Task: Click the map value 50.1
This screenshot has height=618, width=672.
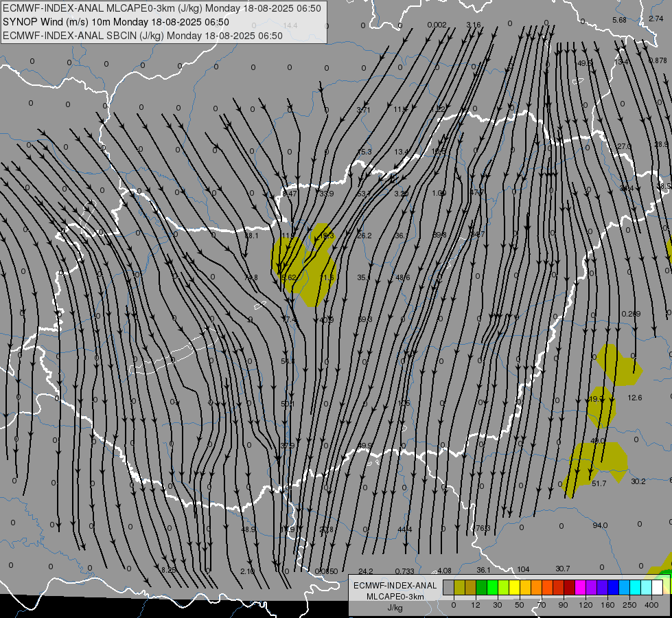Action: (x=288, y=404)
